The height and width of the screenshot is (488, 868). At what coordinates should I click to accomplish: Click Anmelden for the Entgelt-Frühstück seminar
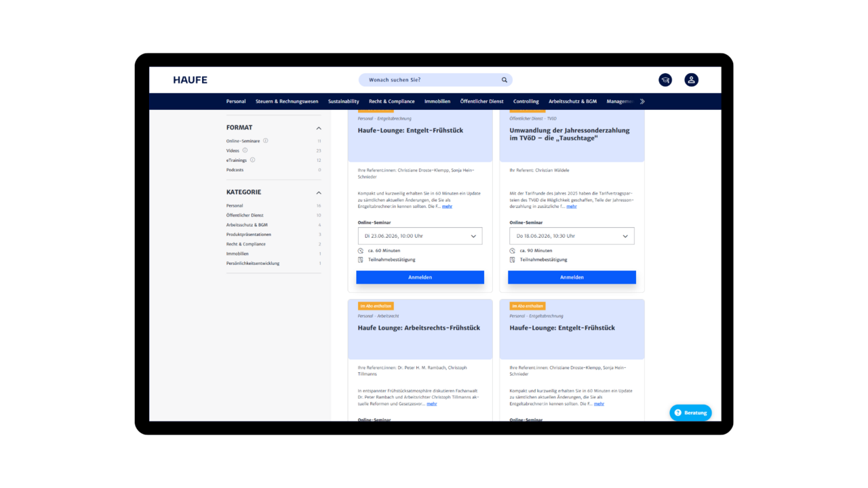click(x=420, y=277)
